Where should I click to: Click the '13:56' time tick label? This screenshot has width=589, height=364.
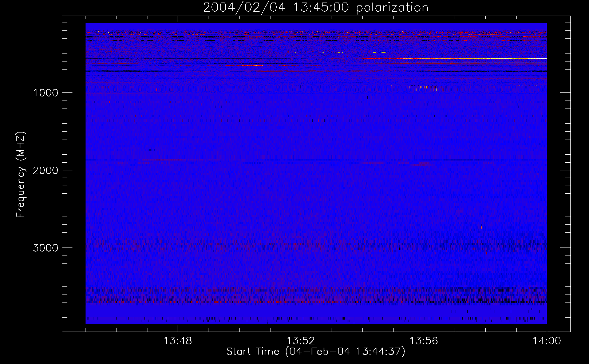(x=424, y=341)
